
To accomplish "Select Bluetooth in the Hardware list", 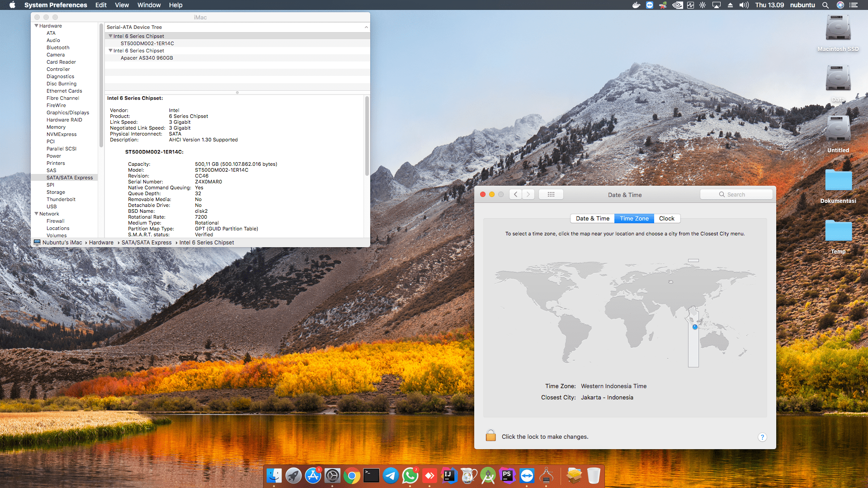I will point(58,47).
